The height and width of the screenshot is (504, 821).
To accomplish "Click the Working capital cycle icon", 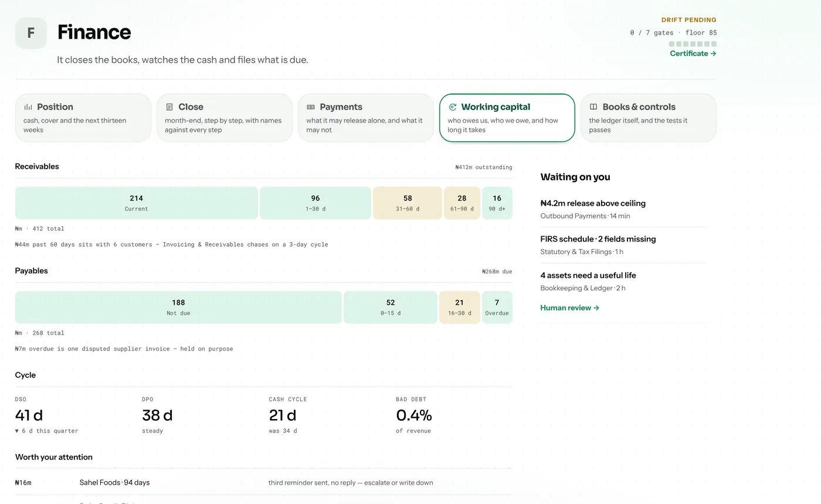I will click(452, 107).
